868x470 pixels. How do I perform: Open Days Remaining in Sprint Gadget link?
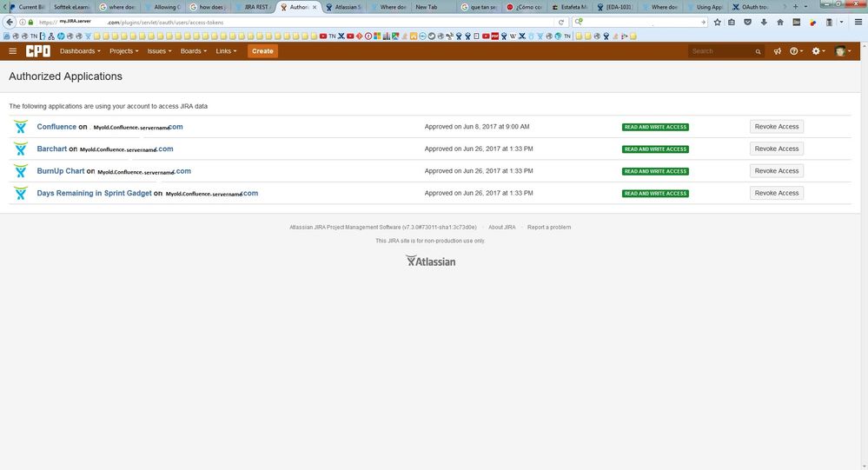coord(94,193)
